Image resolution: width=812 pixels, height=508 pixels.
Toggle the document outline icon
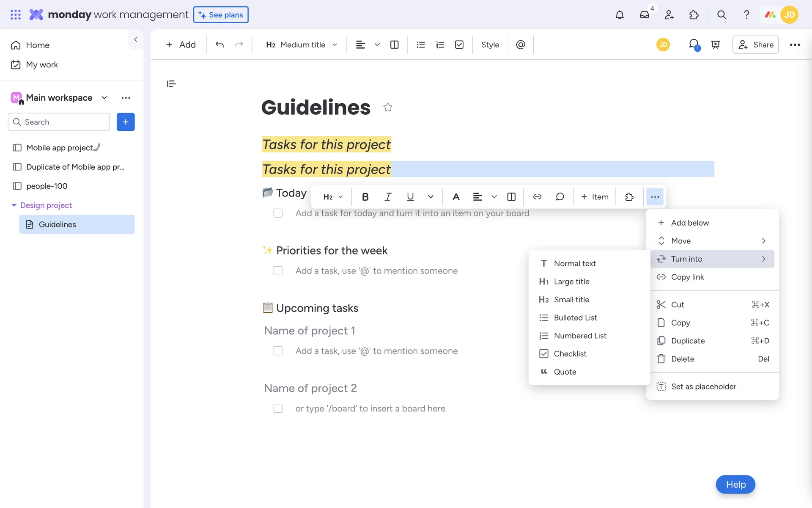(171, 84)
